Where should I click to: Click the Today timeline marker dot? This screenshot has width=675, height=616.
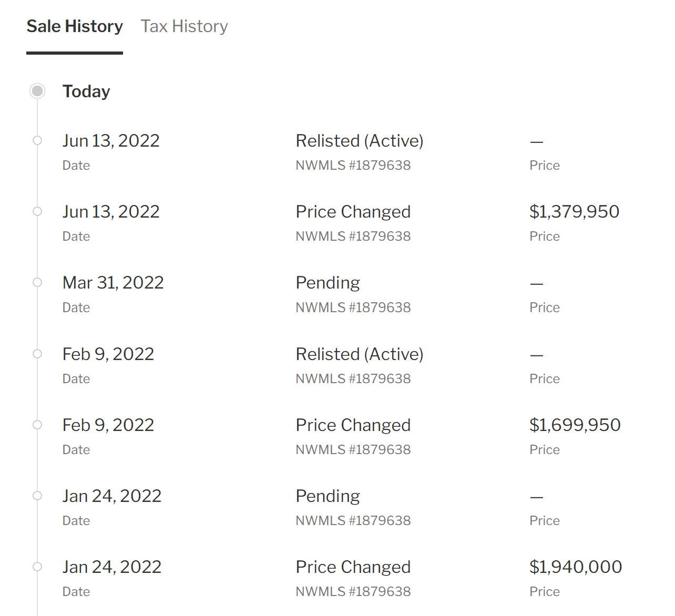pyautogui.click(x=37, y=91)
